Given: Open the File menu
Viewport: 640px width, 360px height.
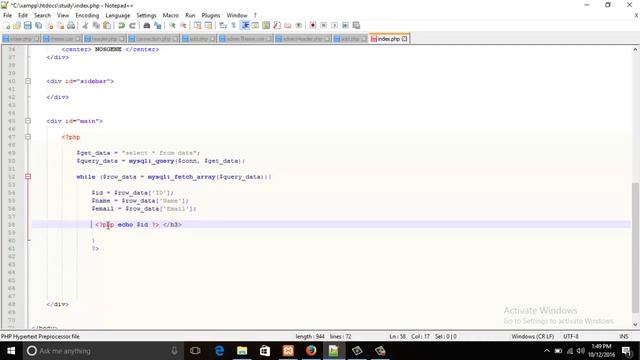Looking at the screenshot, I should click(x=7, y=15).
